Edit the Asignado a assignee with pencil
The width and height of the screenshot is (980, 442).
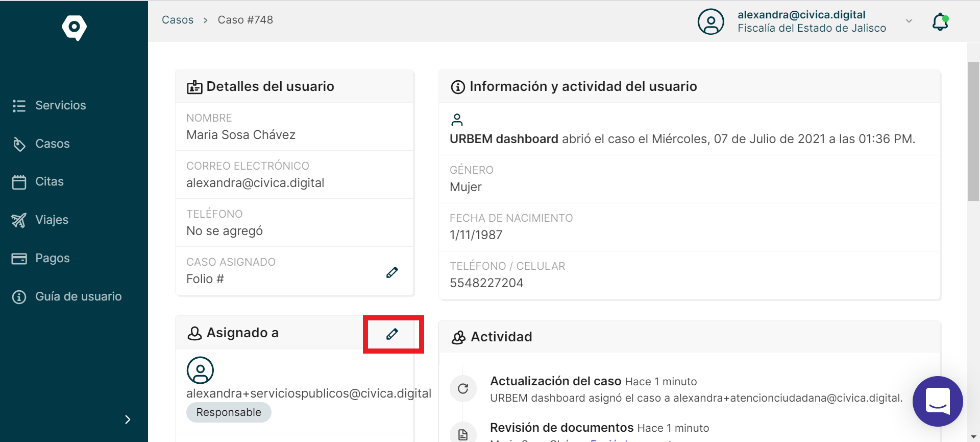[x=392, y=334]
